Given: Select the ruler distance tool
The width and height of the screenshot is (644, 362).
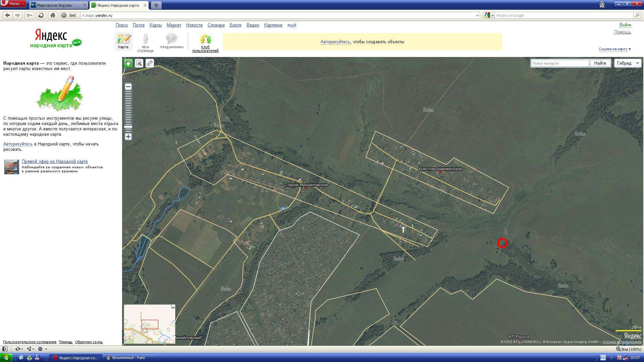Looking at the screenshot, I should click(x=150, y=63).
